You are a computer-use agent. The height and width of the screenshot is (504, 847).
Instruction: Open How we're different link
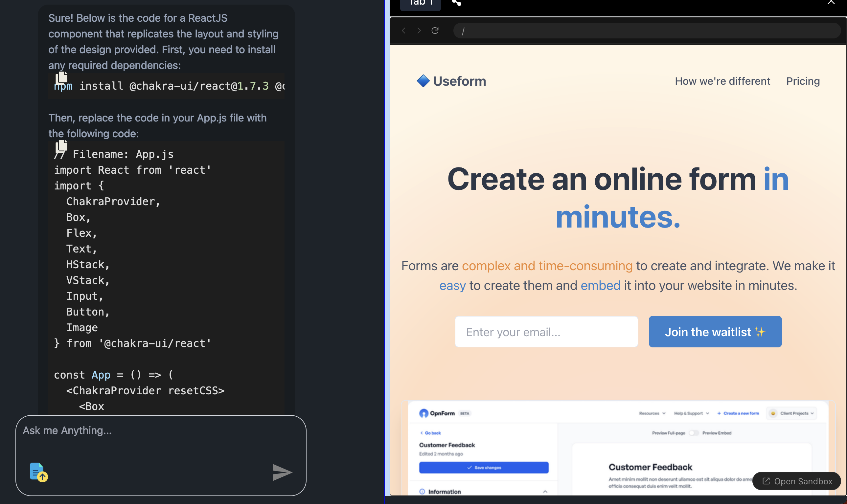pyautogui.click(x=722, y=81)
